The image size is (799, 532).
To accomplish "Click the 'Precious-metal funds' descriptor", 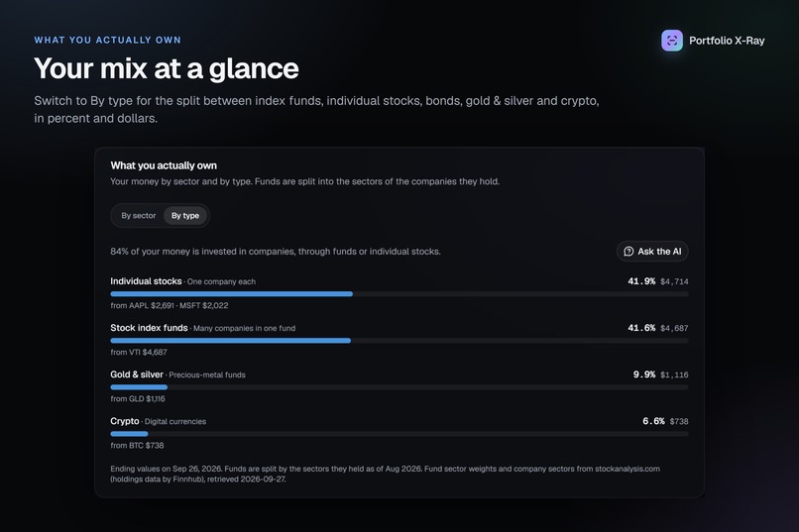I will tap(207, 375).
